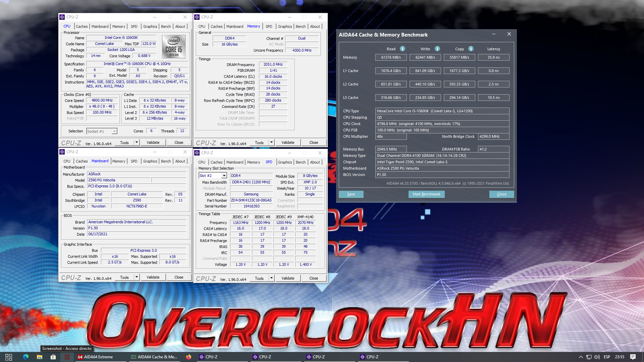
Task: Click the CPU-Z title icon in the Mainboard tab window
Action: [x=62, y=152]
